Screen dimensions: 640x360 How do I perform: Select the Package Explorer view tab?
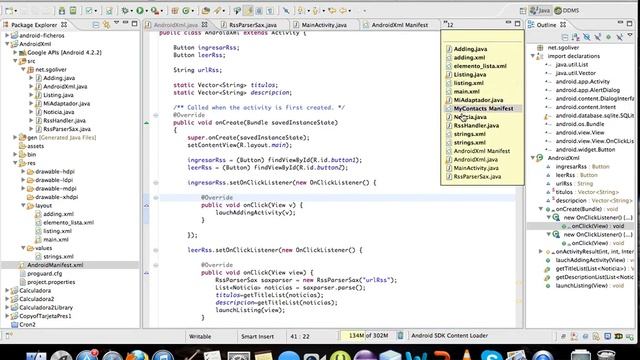[x=34, y=24]
